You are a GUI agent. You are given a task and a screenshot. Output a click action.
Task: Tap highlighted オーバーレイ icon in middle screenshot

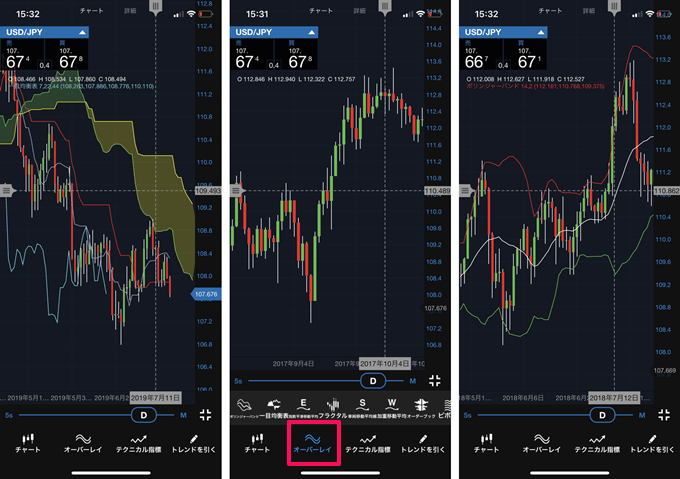coord(313,443)
